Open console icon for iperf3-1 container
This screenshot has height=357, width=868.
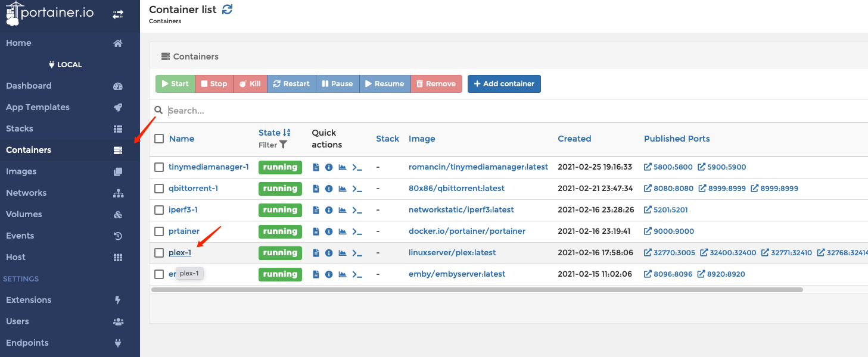coord(357,210)
